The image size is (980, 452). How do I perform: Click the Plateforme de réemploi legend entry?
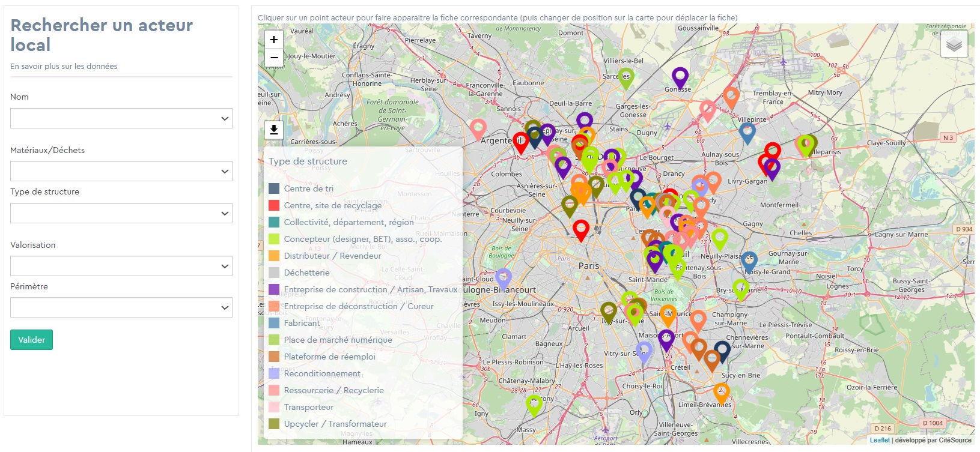[329, 357]
